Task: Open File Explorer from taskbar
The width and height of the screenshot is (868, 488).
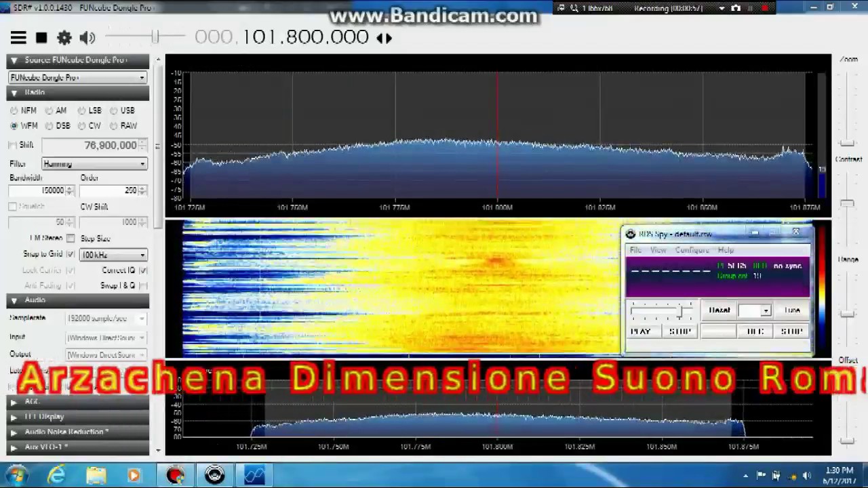Action: (x=96, y=475)
